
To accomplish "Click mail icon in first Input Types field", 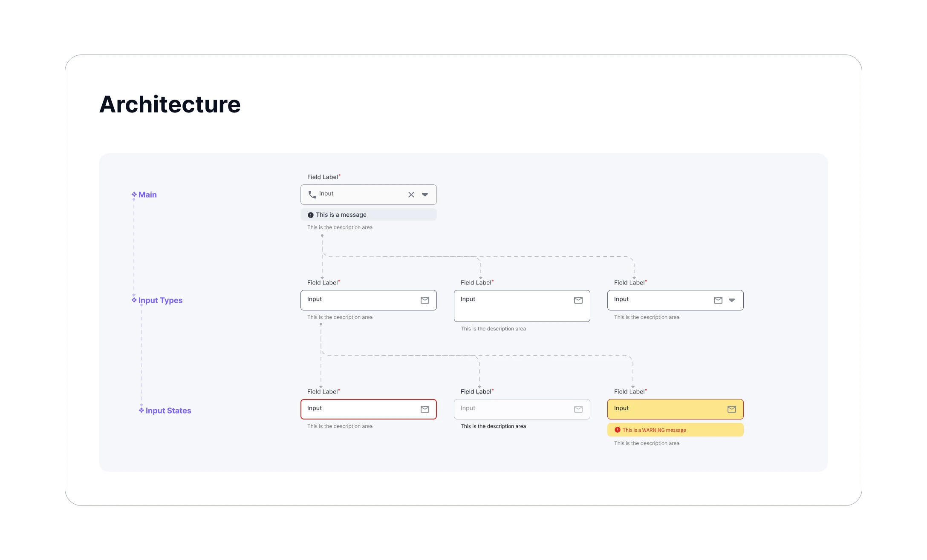I will tap(425, 300).
